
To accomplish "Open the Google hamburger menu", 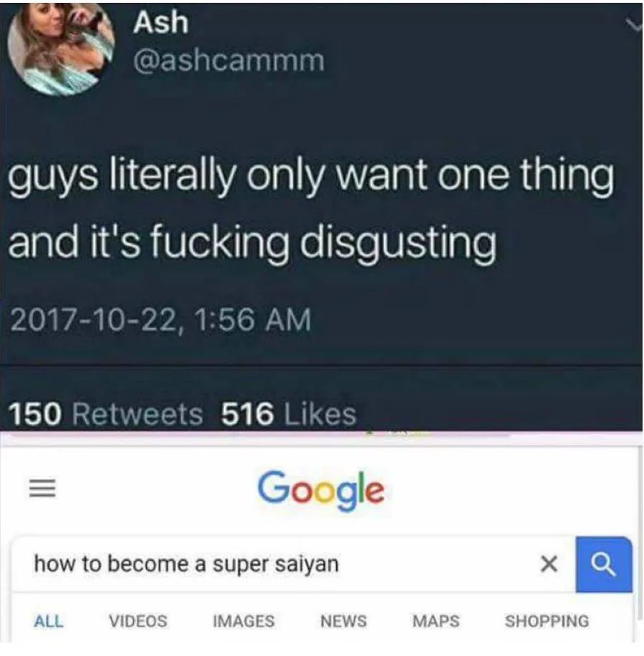I will 42,488.
